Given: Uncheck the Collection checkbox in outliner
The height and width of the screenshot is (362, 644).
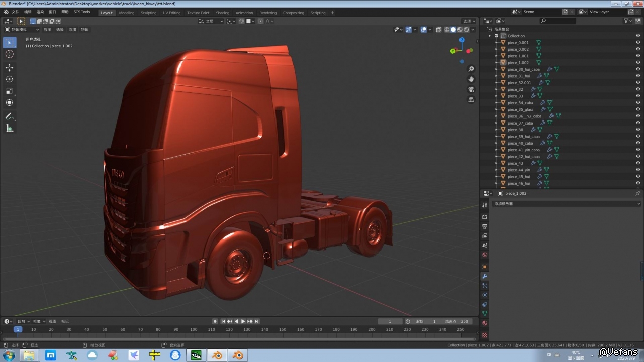Looking at the screenshot, I should coord(496,36).
